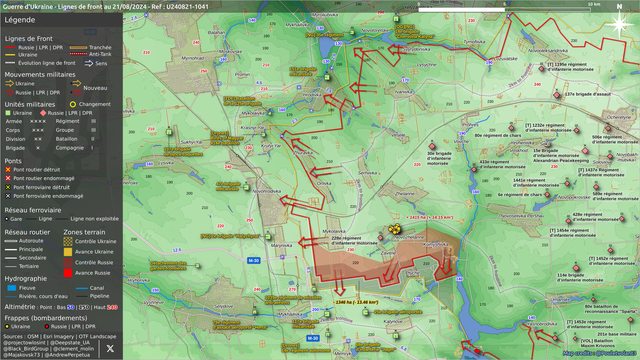Click the X logo in the legend
Screen dimensions: 640x360
[110, 349]
